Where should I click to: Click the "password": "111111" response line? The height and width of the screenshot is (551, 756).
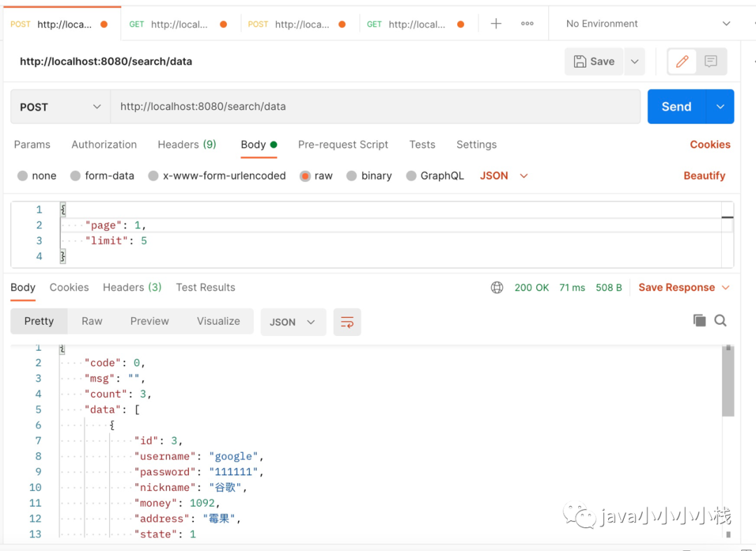tap(199, 471)
